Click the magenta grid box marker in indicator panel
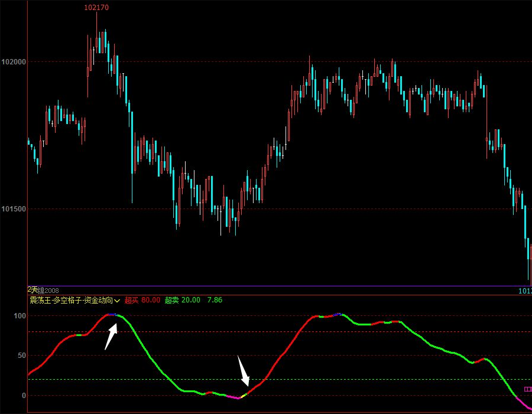This screenshot has width=532, height=414. click(x=528, y=389)
